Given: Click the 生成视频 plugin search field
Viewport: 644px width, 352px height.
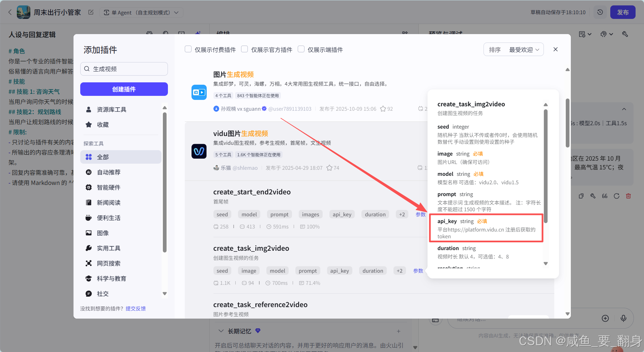Looking at the screenshot, I should [x=124, y=69].
